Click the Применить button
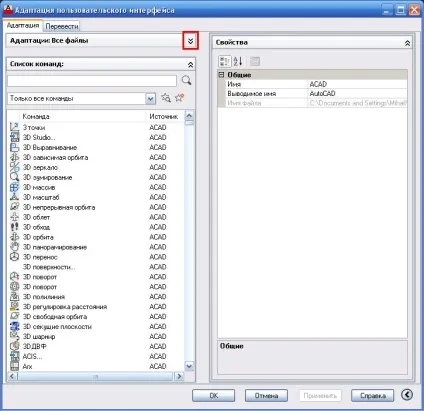 point(320,396)
